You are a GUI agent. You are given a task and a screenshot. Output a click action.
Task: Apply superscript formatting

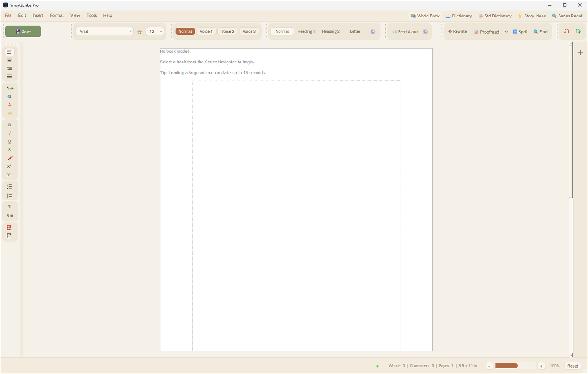(x=10, y=166)
